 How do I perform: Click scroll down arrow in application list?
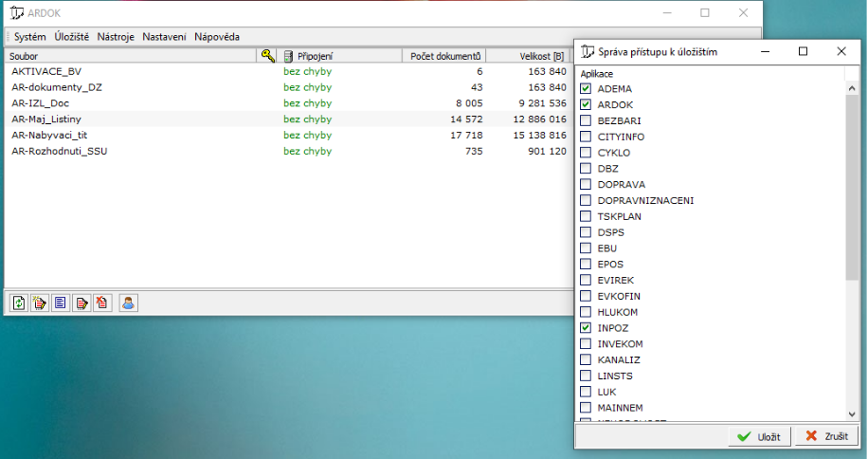(852, 414)
